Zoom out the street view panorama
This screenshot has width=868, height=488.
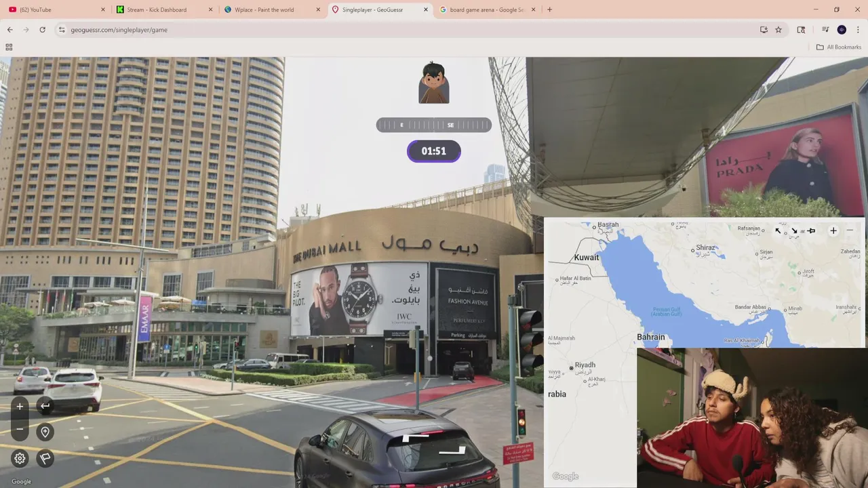tap(20, 429)
